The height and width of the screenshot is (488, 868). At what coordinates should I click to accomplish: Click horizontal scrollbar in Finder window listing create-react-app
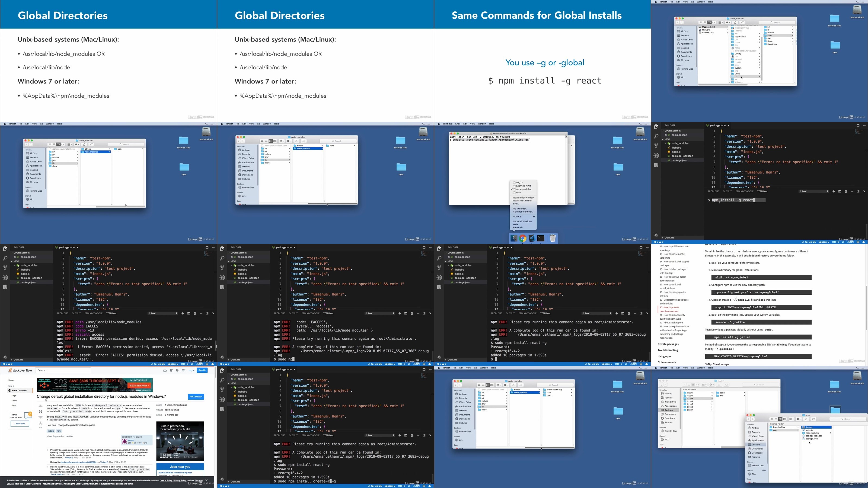click(550, 448)
